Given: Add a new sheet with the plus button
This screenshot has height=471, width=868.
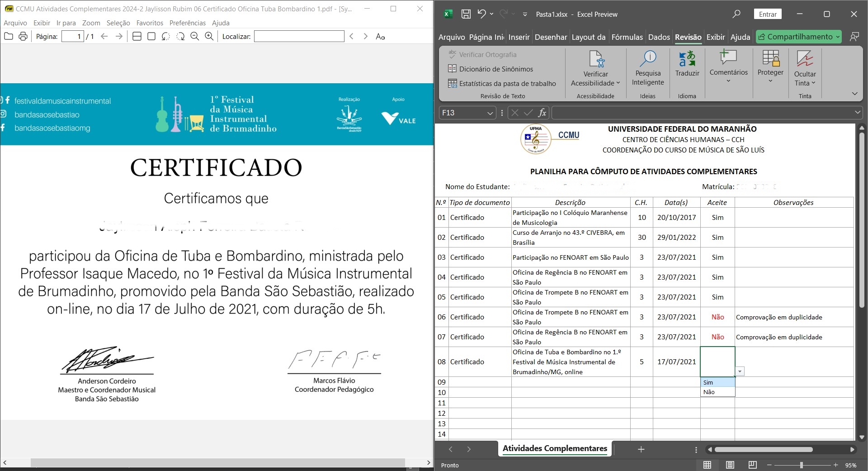Looking at the screenshot, I should (641, 449).
